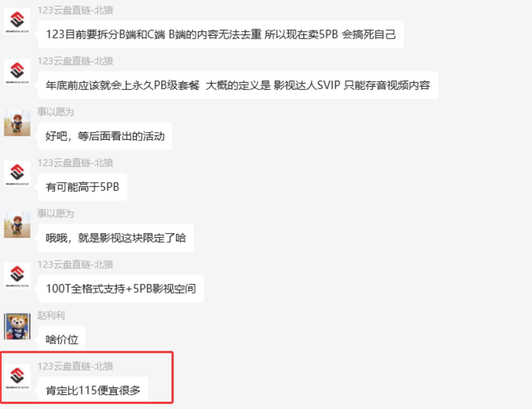Image resolution: width=532 pixels, height=409 pixels.
Task: Click avatar next to '年底前应该就会上永久PB级套餐' message
Action: 17,72
